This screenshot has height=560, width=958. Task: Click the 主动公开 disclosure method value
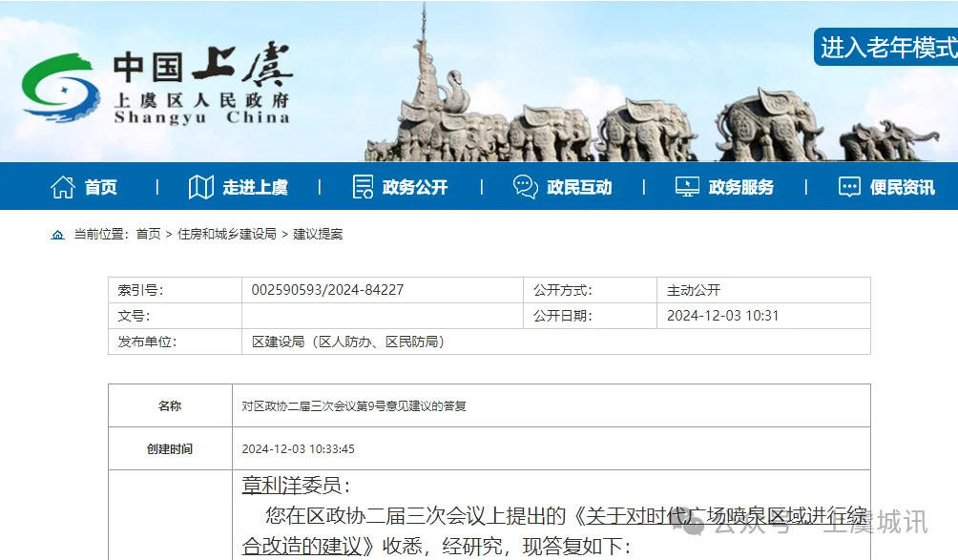pos(694,290)
